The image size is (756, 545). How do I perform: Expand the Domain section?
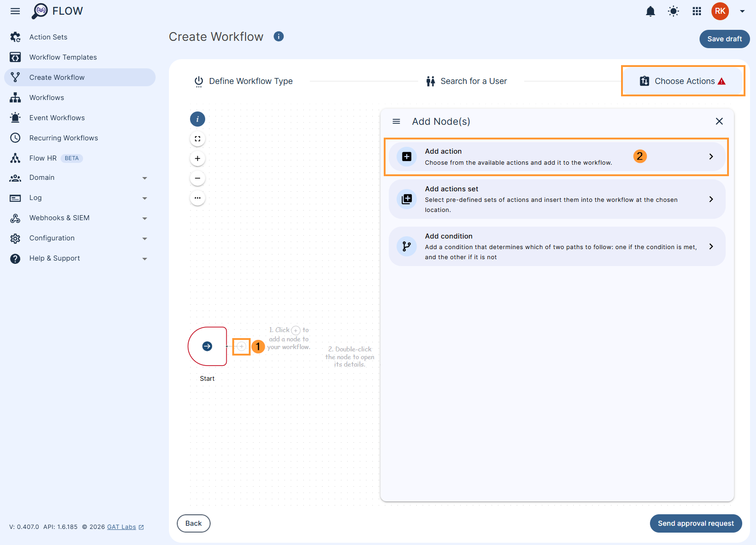tap(145, 178)
